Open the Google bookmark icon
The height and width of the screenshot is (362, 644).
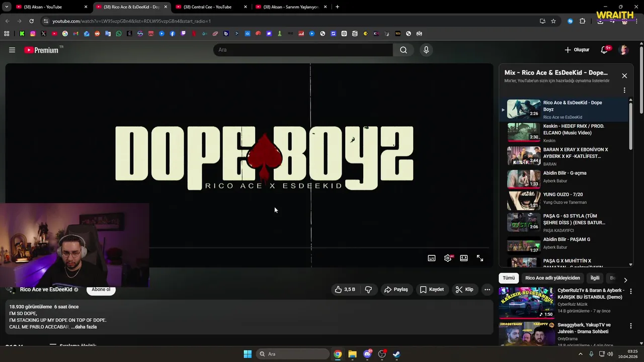(65, 34)
